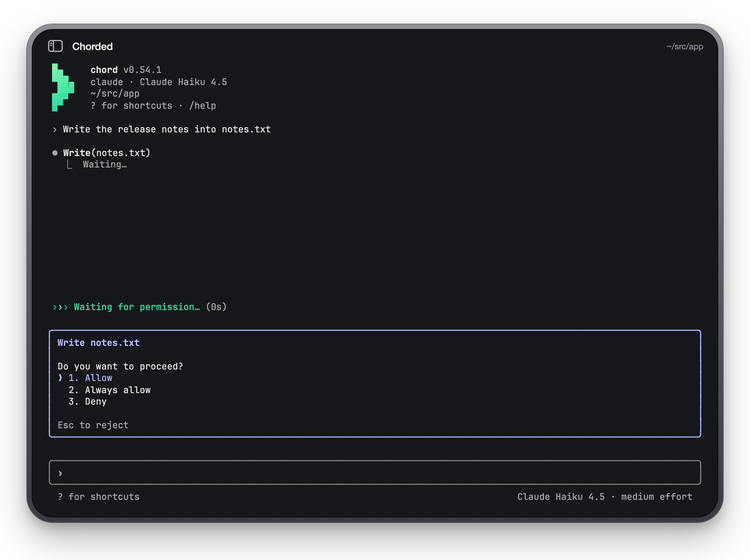
Task: Click the ~/src/app path in title bar
Action: [x=684, y=46]
